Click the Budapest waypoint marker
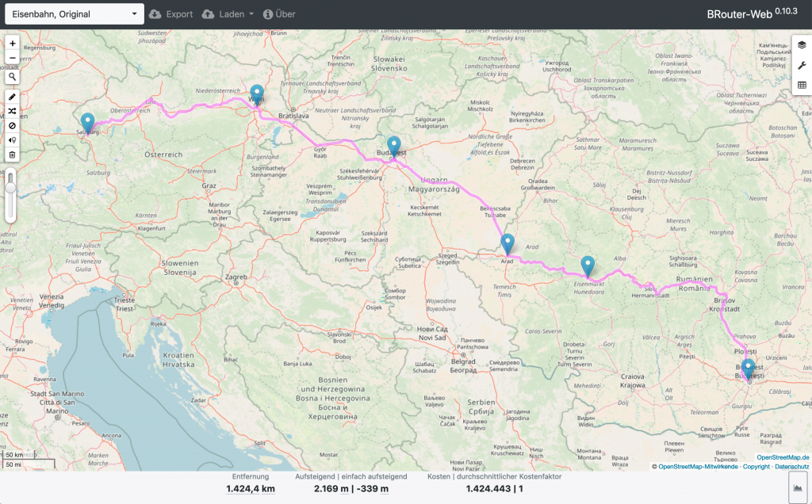The height and width of the screenshot is (504, 812). click(x=394, y=146)
